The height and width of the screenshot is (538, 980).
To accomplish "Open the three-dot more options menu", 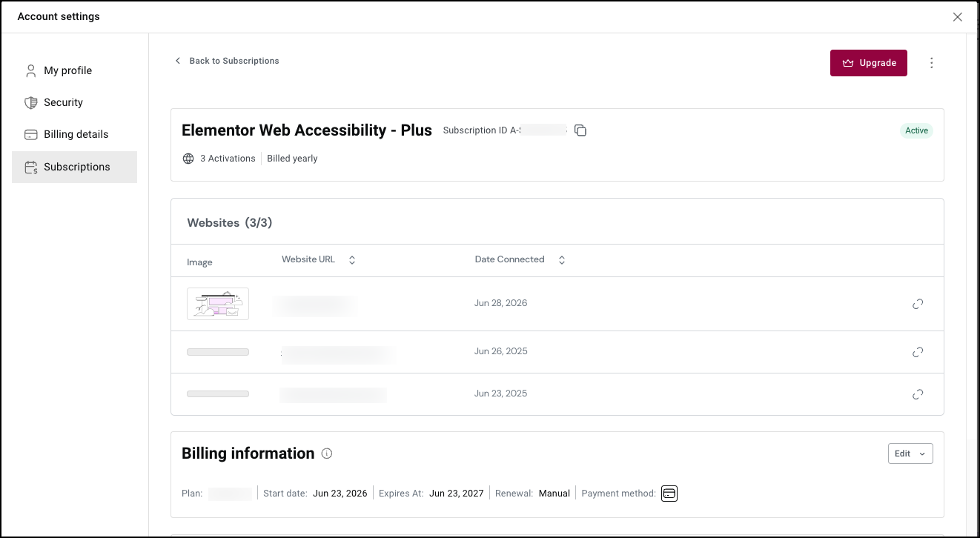I will (932, 63).
